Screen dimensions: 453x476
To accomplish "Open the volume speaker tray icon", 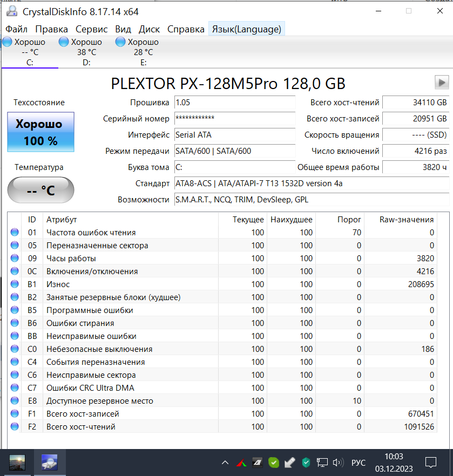I will 338,463.
